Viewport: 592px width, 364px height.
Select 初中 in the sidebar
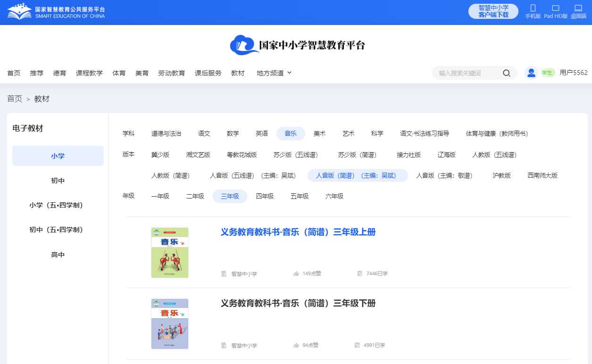point(58,181)
